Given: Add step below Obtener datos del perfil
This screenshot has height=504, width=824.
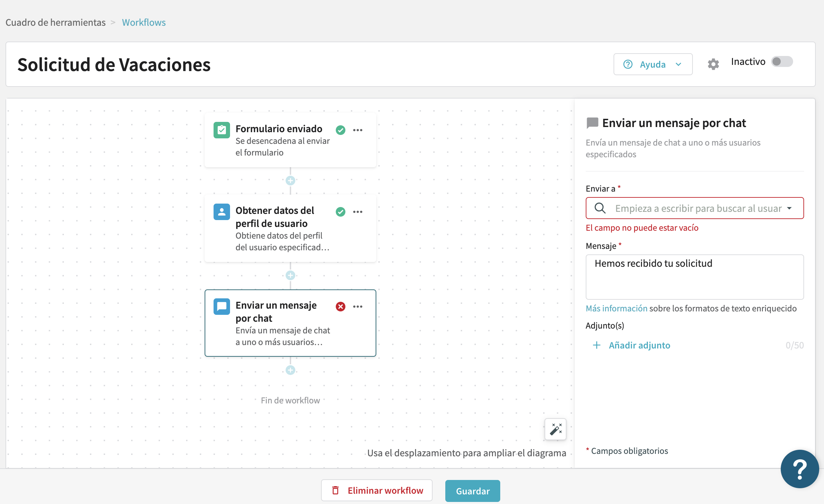Looking at the screenshot, I should point(290,275).
